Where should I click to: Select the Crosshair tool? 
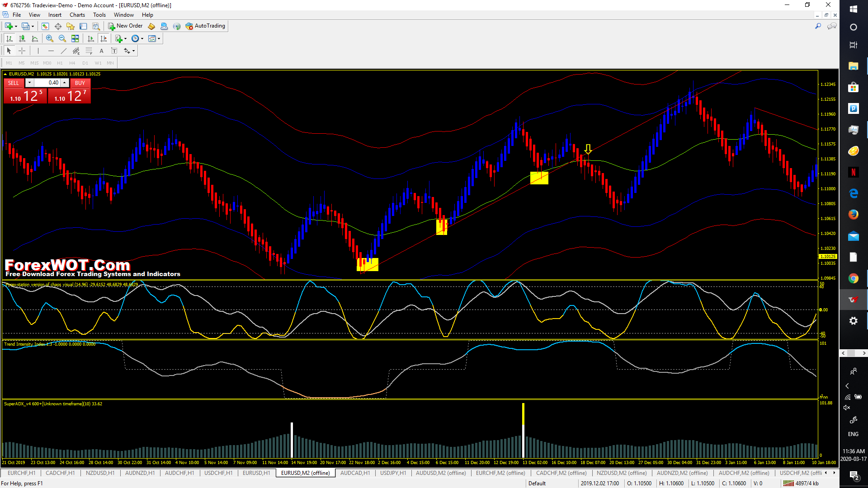[22, 51]
